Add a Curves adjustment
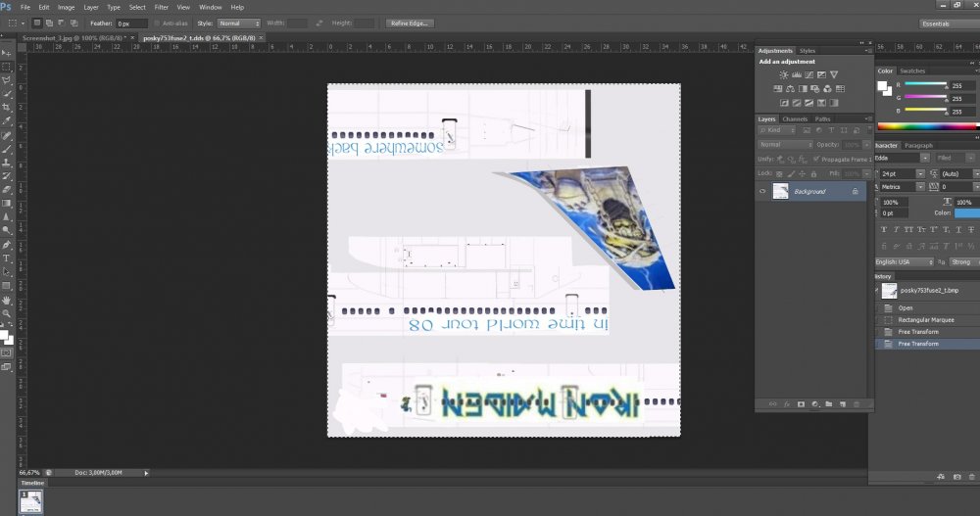Viewport: 980px width, 516px height. (x=808, y=74)
